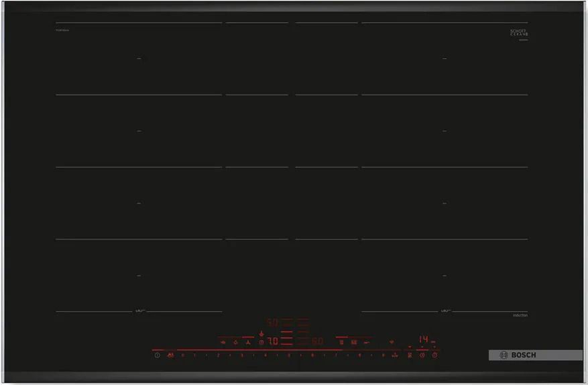Touch the top-right cooking zone center mark

(x=444, y=59)
